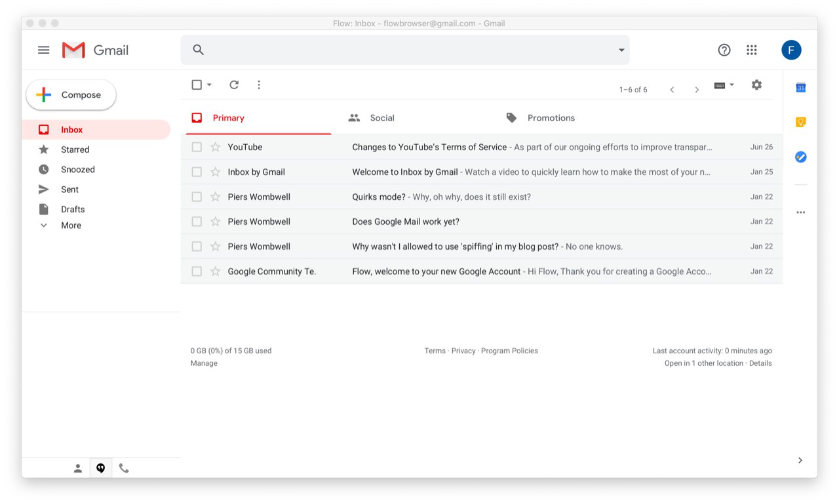Screen dimensions: 839x504
Task: Open account activity Details link
Action: click(x=760, y=363)
